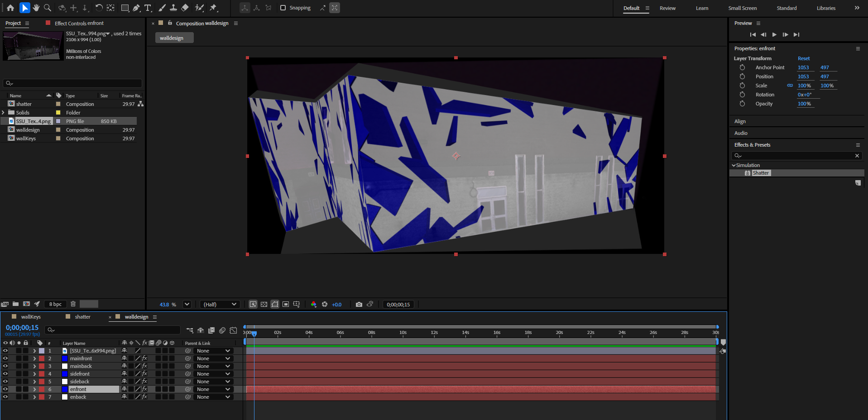Pick the Rectangle shape tool
Image resolution: width=868 pixels, height=420 pixels.
[x=125, y=8]
